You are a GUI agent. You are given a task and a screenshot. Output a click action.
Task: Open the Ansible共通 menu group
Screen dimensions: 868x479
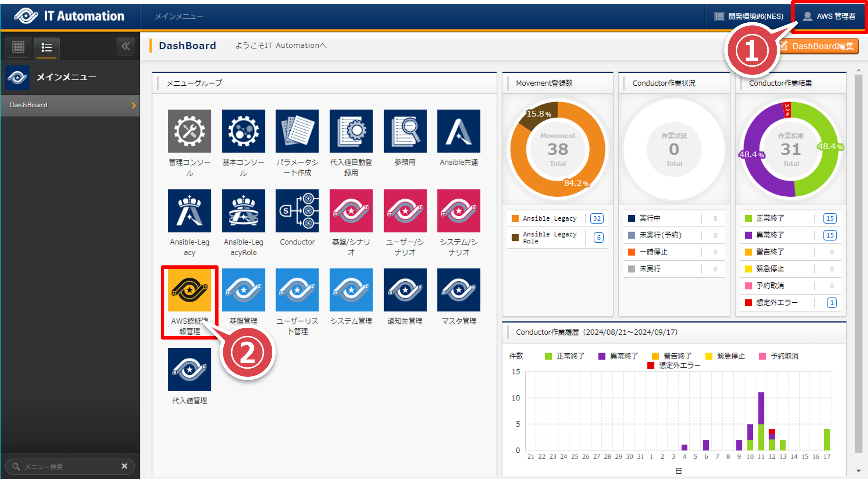458,131
